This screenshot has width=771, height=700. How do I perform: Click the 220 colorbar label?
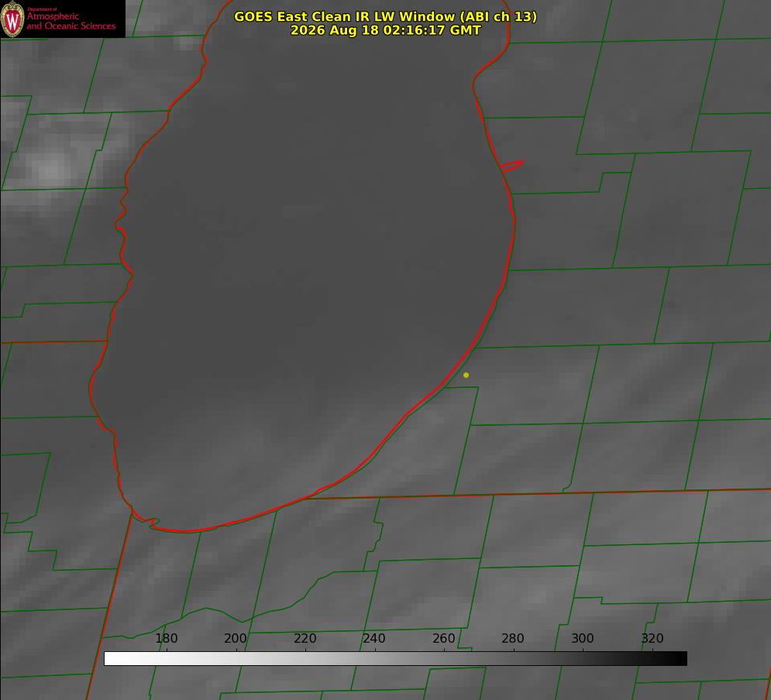[x=305, y=638]
